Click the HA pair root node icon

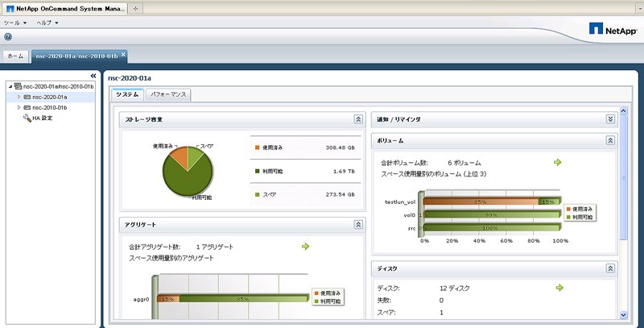pos(18,86)
